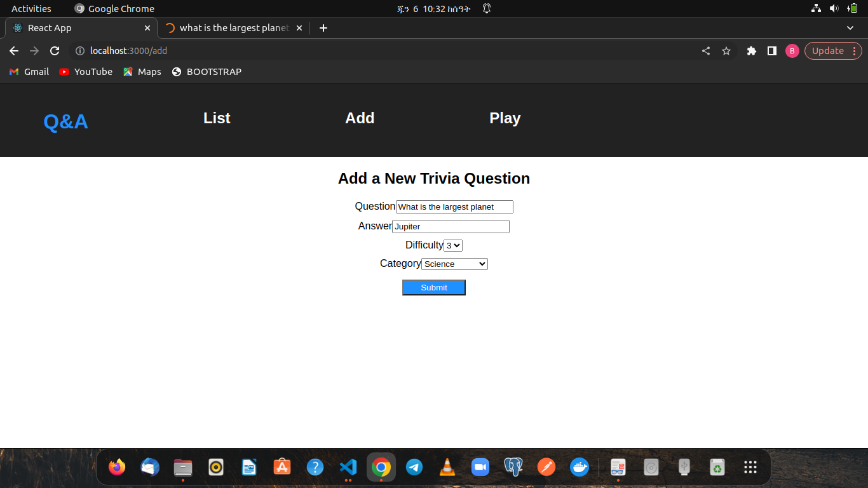The height and width of the screenshot is (488, 868).
Task: Open the Chrome extensions puzzle icon
Action: tap(751, 51)
